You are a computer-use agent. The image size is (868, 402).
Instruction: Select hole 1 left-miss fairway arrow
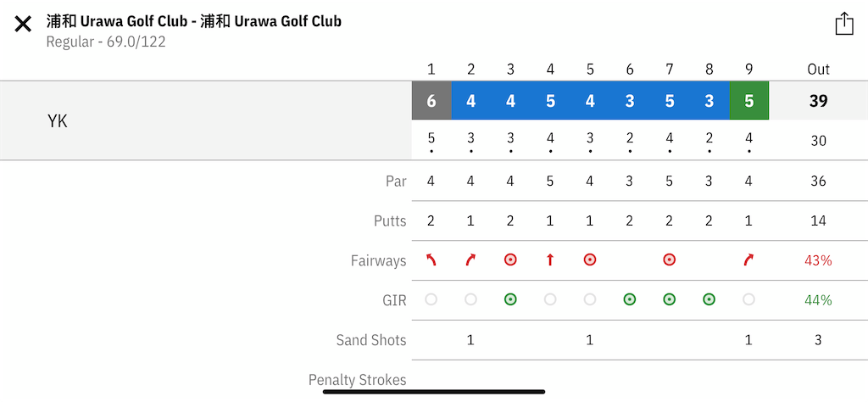[431, 260]
